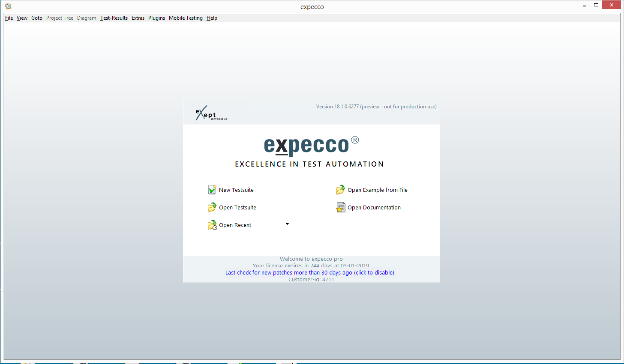This screenshot has width=624, height=364.
Task: Maximize the expecco window
Action: [596, 5]
